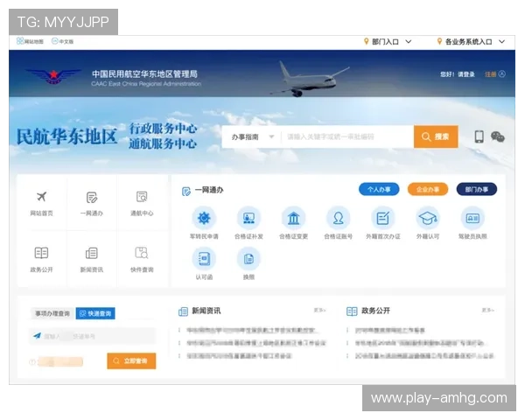This screenshot has height=420, width=525.
Task: Expand the 各业务系统入口 dropdown
Action: click(x=471, y=41)
